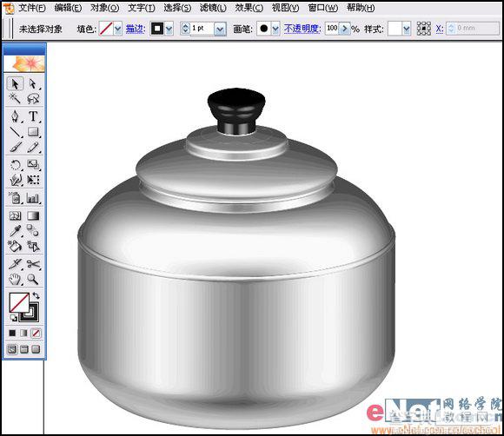
Task: Switch to Gradient fill mode button
Action: pos(24,333)
